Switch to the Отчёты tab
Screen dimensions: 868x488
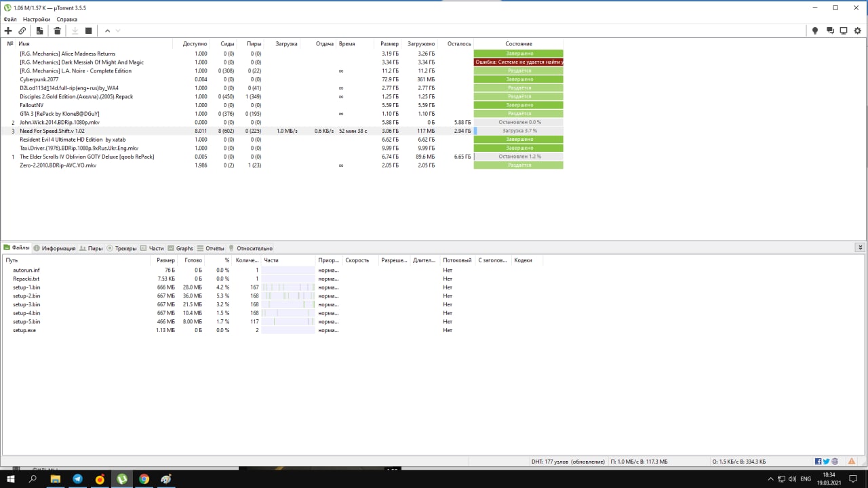click(x=210, y=248)
